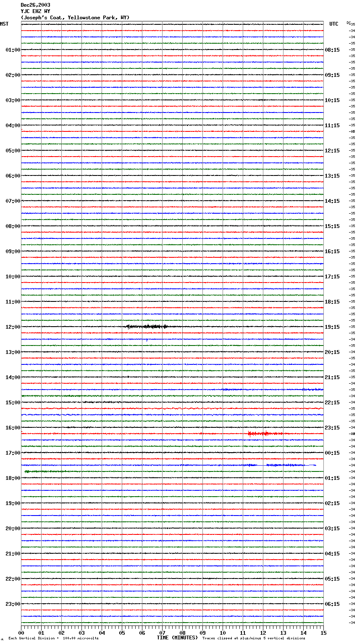Click the 08:15 UTC time label
This screenshot has width=357, height=644.
click(332, 50)
